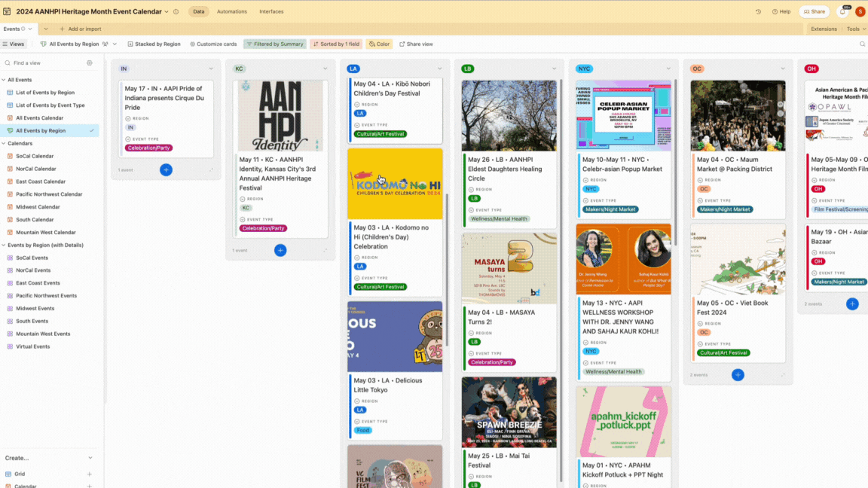Viewport: 868px width, 488px height.
Task: Open LB stack dropdown chevron
Action: click(x=554, y=69)
